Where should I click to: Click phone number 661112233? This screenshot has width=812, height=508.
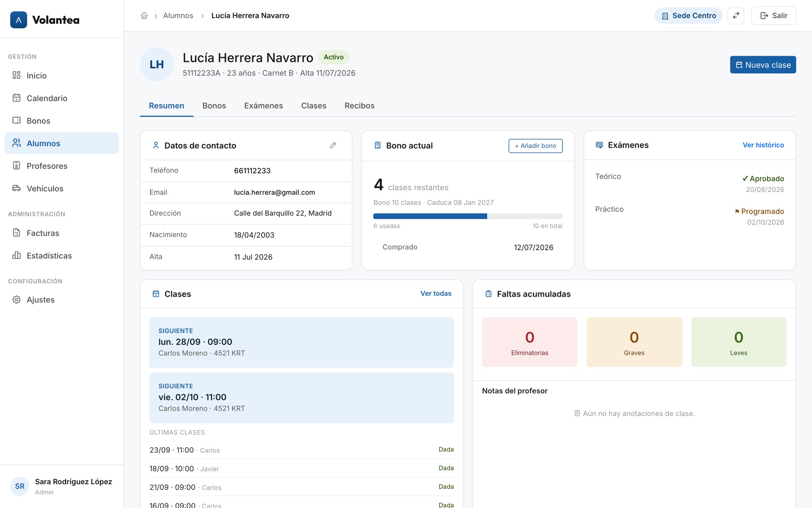click(252, 171)
